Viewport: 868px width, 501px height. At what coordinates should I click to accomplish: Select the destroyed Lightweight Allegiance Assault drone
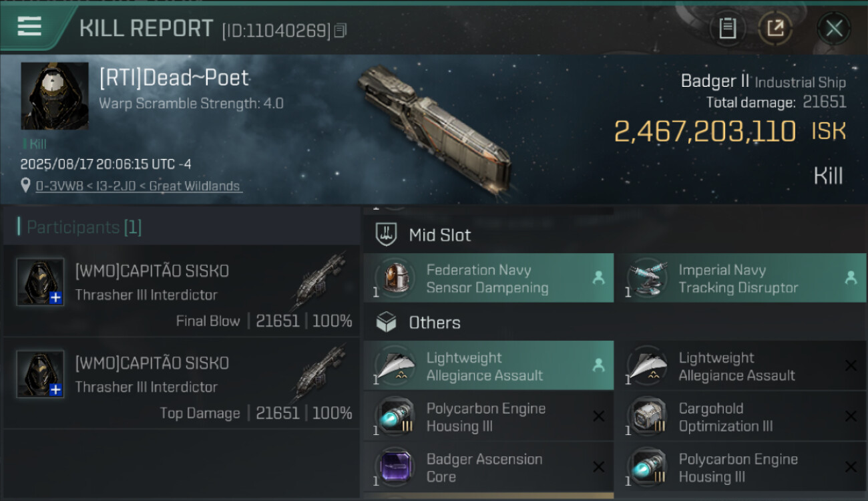coord(740,366)
